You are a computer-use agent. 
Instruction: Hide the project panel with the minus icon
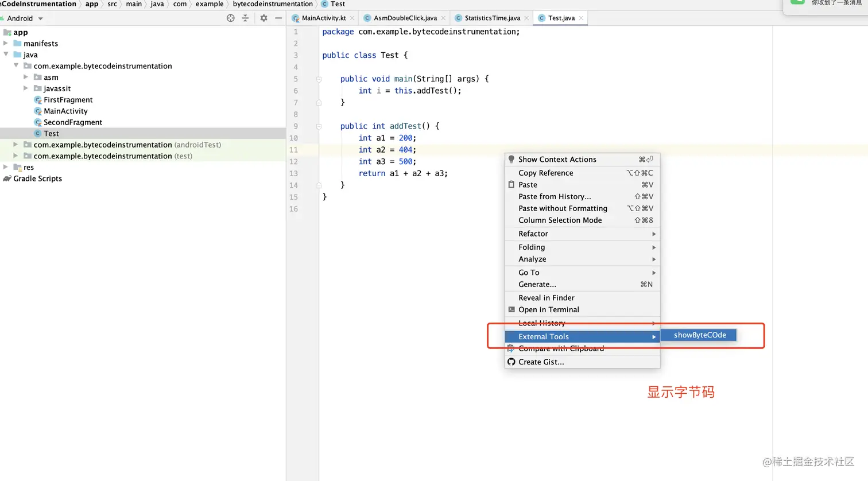(x=278, y=18)
